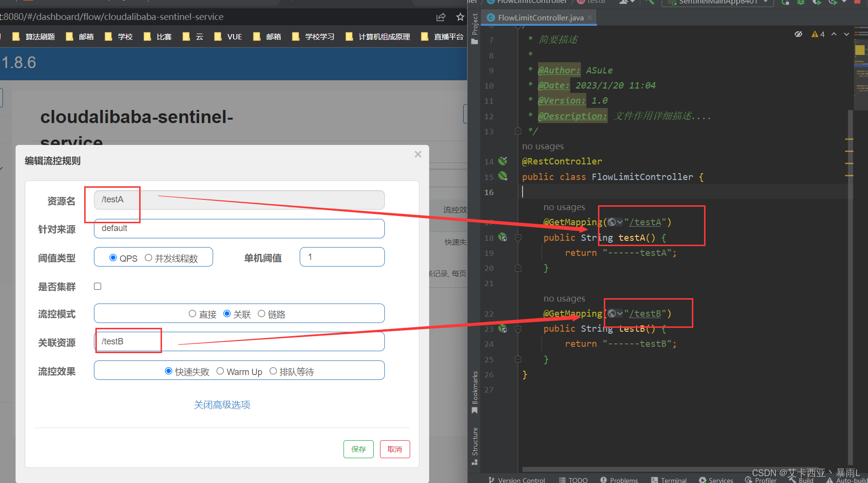Select 链路 flow control mode
Image resolution: width=868 pixels, height=483 pixels.
[261, 314]
